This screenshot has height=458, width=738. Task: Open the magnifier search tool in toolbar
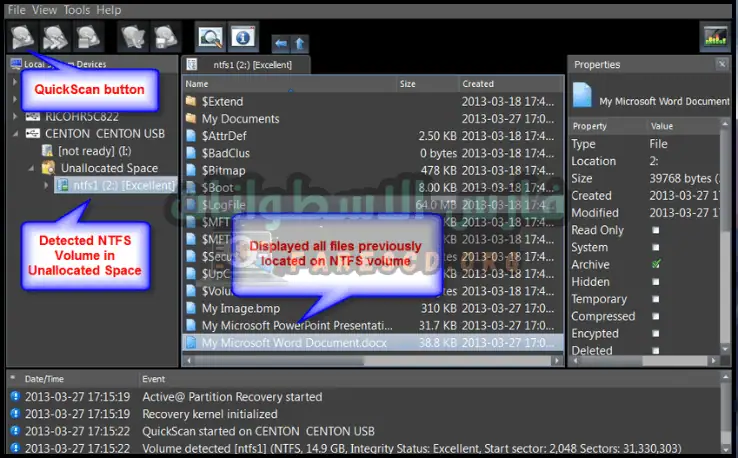pos(210,38)
